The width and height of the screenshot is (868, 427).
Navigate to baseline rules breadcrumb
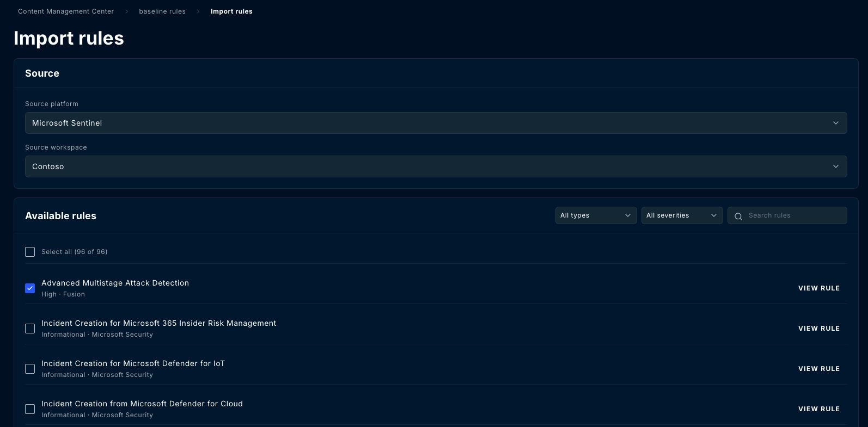point(162,11)
